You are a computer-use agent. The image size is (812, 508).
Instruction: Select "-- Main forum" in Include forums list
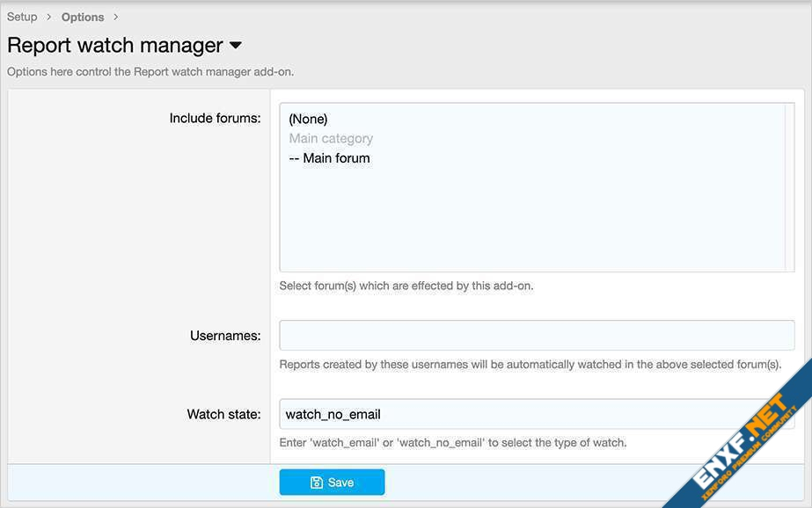click(329, 158)
